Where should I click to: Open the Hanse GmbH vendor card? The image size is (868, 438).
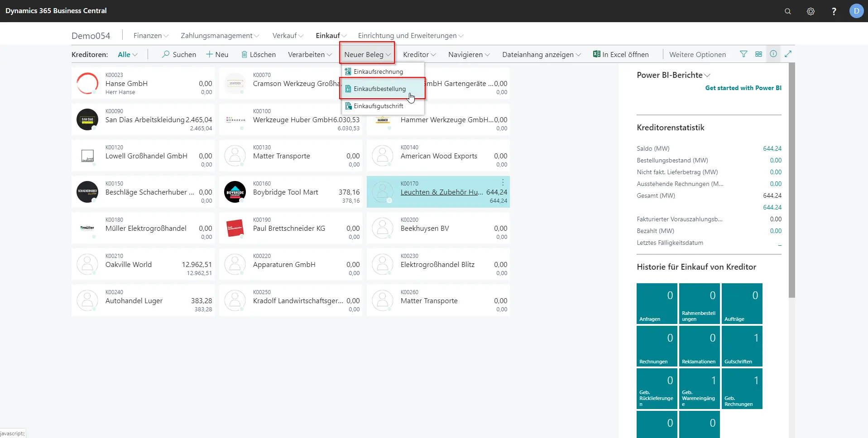click(126, 84)
